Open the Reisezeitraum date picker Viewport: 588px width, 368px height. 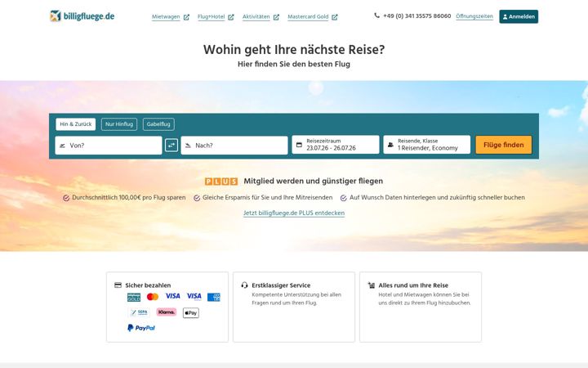click(x=336, y=145)
